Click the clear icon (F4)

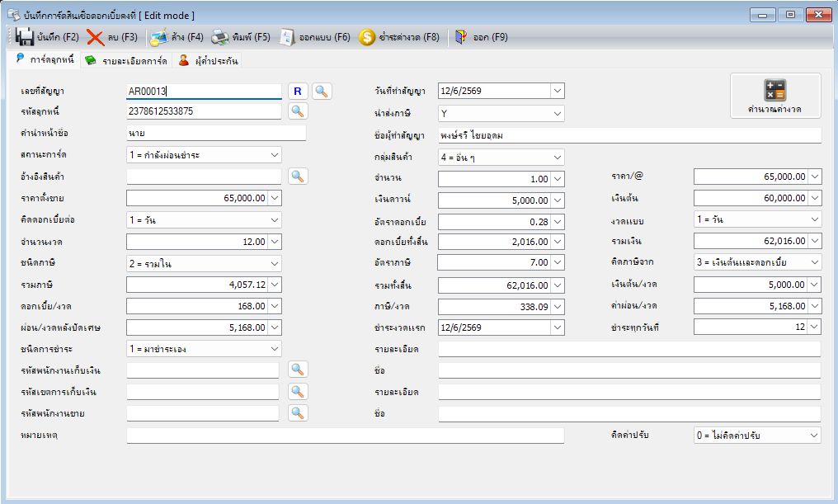tap(158, 37)
